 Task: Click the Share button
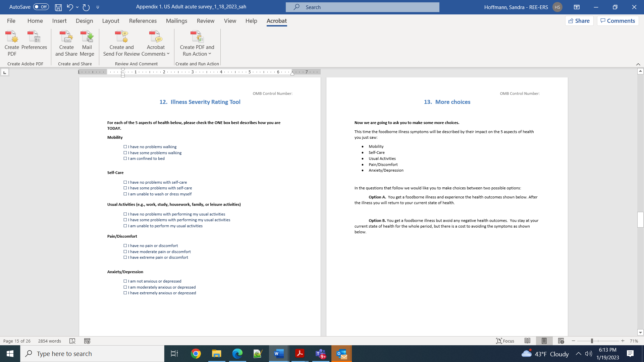(579, 21)
